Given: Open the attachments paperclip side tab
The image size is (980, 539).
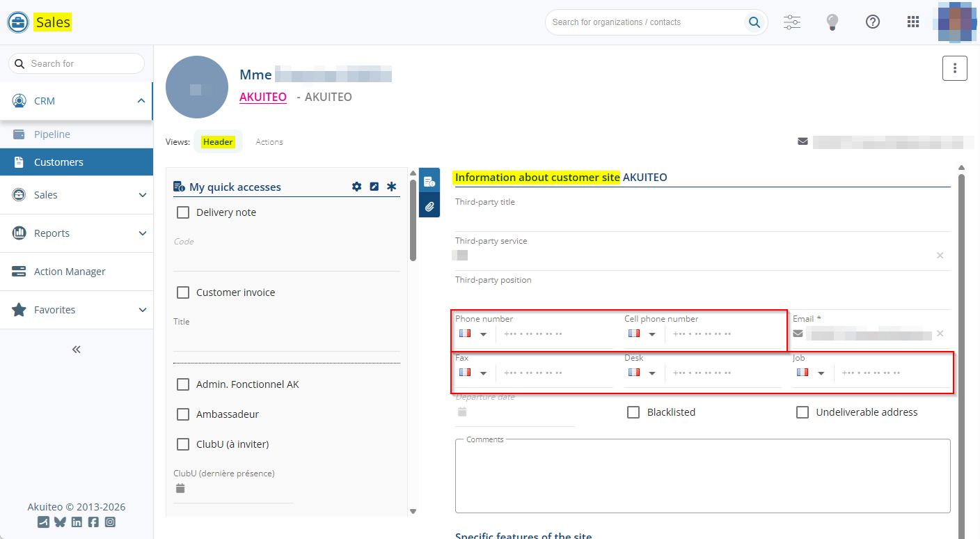Looking at the screenshot, I should coord(429,206).
